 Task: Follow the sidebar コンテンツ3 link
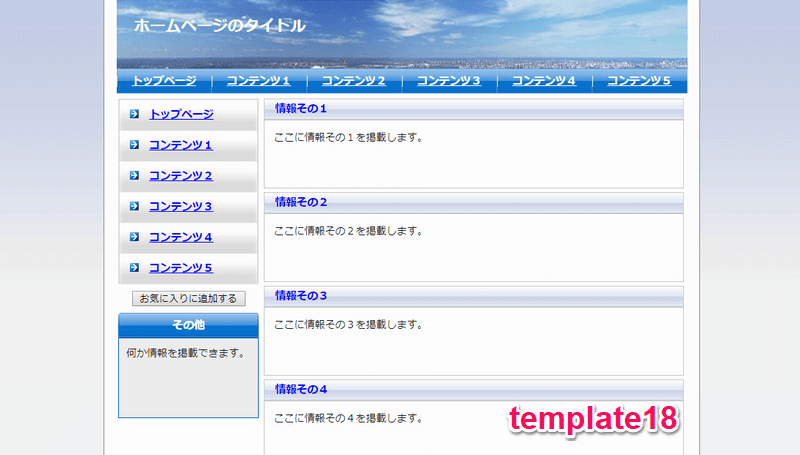(x=181, y=206)
